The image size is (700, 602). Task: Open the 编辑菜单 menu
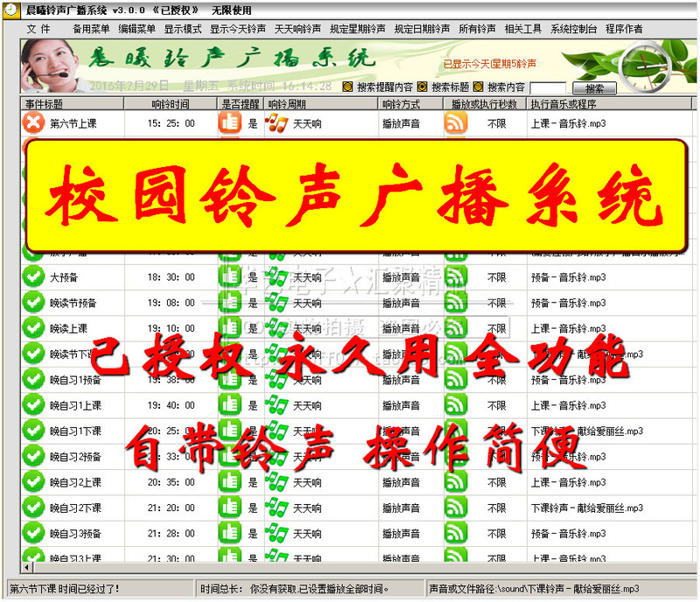pos(137,29)
